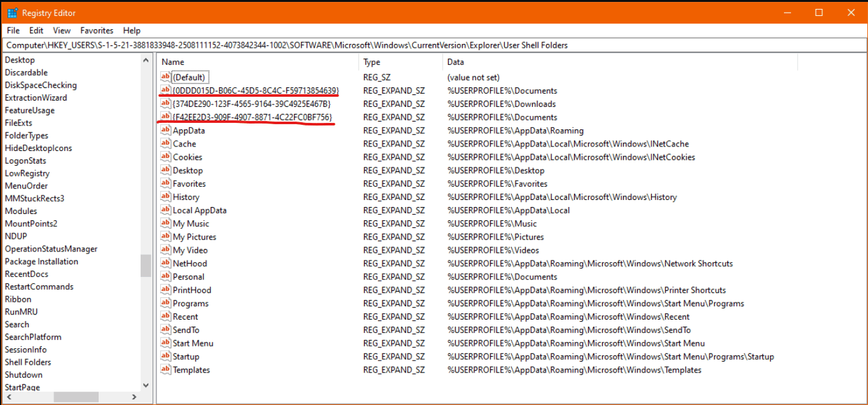Select the HideDesktopIcons key
The width and height of the screenshot is (868, 405).
38,148
